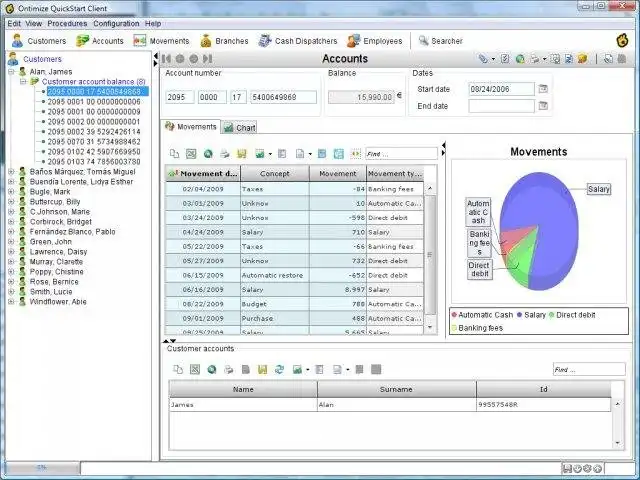
Task: Select account 2095 0102 42 5907669950 in tree
Action: click(x=94, y=151)
